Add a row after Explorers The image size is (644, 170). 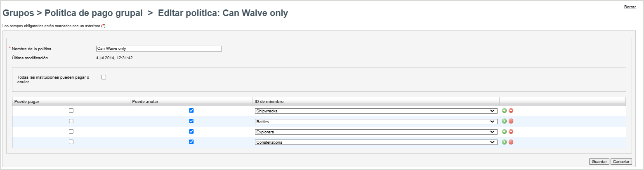pos(504,132)
